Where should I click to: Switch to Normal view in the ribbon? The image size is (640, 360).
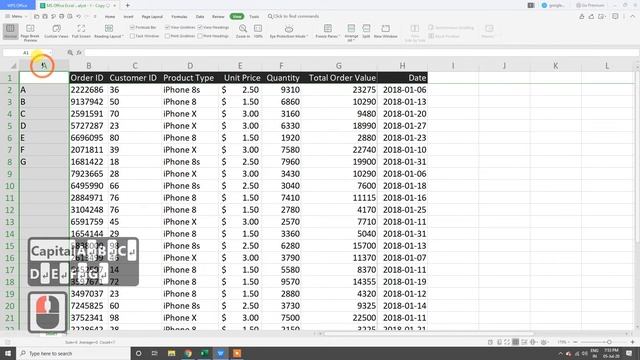(10, 31)
